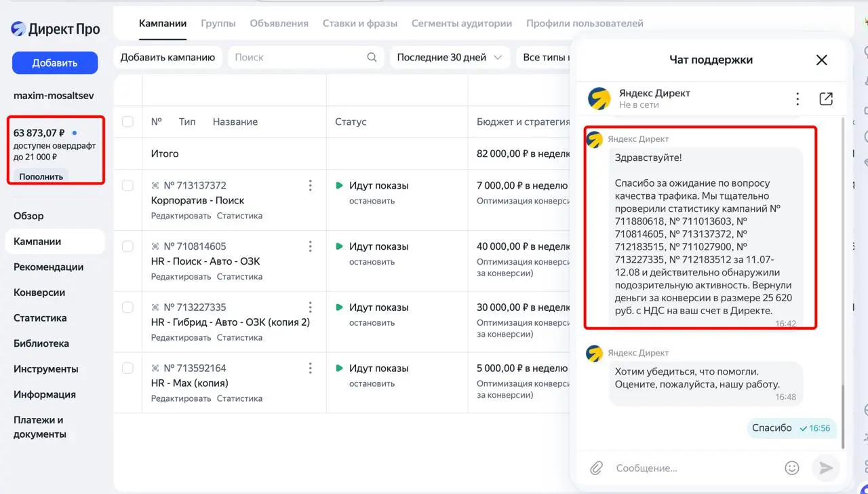Open Кампании in the sidebar
The width and height of the screenshot is (868, 494).
point(55,242)
